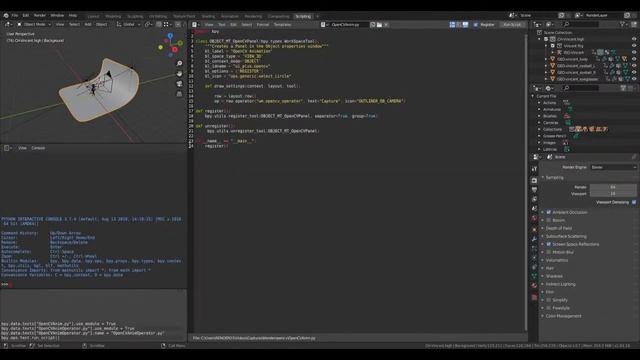
Task: Open the Global transform orientation dropdown
Action: point(128,24)
